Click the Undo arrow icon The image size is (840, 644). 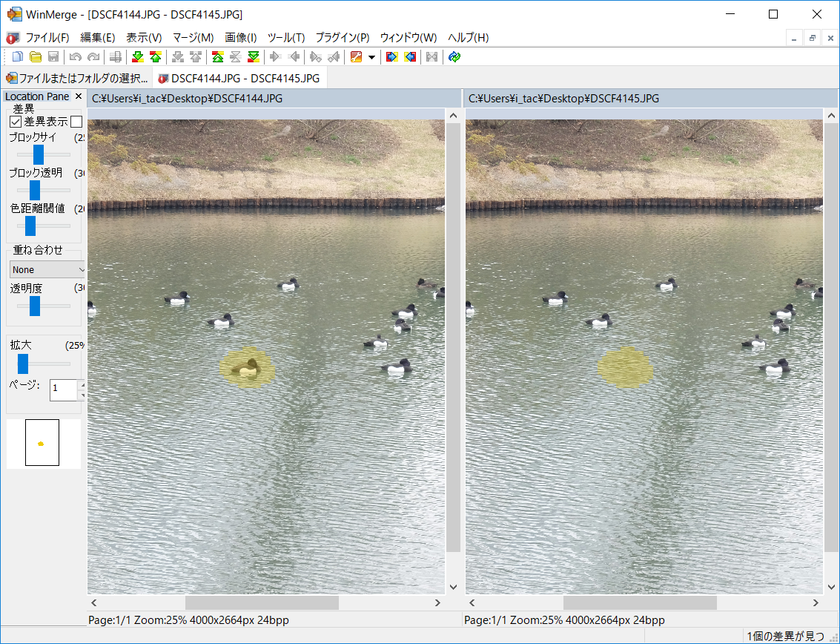tap(76, 57)
